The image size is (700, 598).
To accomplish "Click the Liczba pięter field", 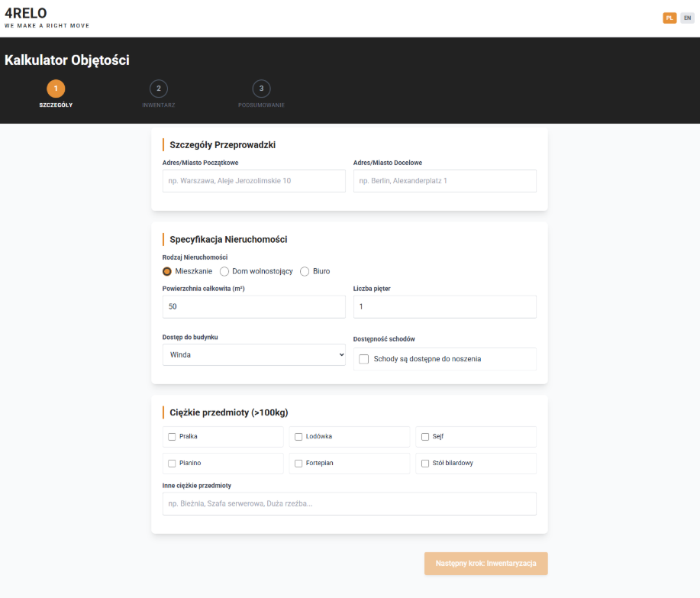I will click(x=444, y=306).
